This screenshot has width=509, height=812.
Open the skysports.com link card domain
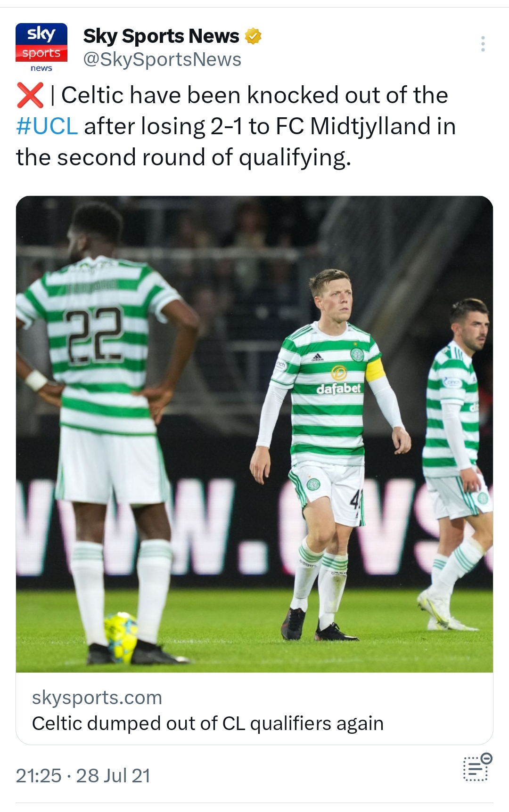[97, 698]
